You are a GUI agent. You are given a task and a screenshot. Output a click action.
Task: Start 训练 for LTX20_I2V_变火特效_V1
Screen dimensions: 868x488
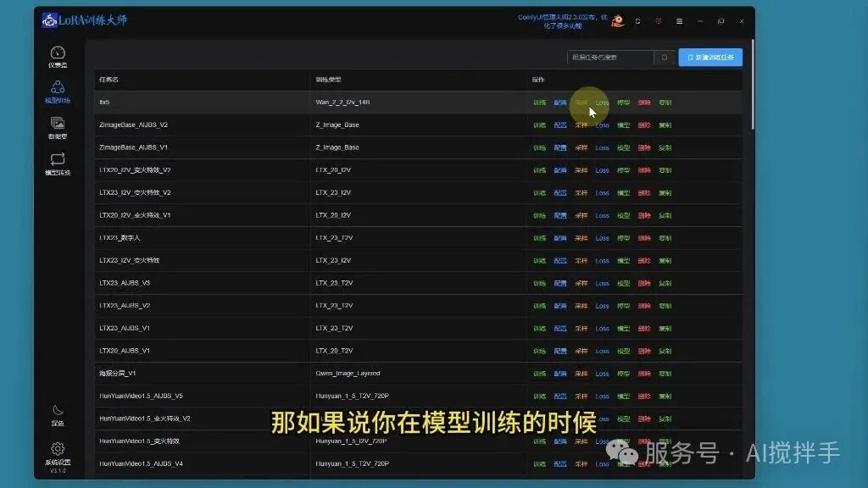click(539, 216)
